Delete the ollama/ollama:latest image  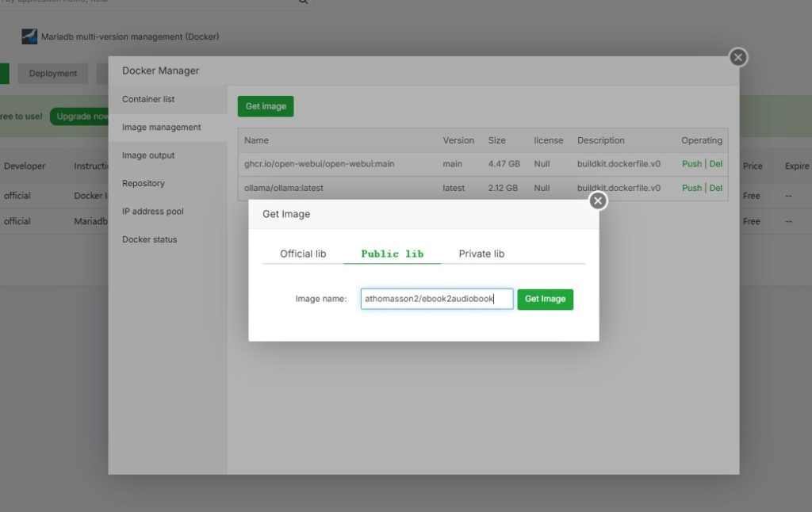click(716, 188)
